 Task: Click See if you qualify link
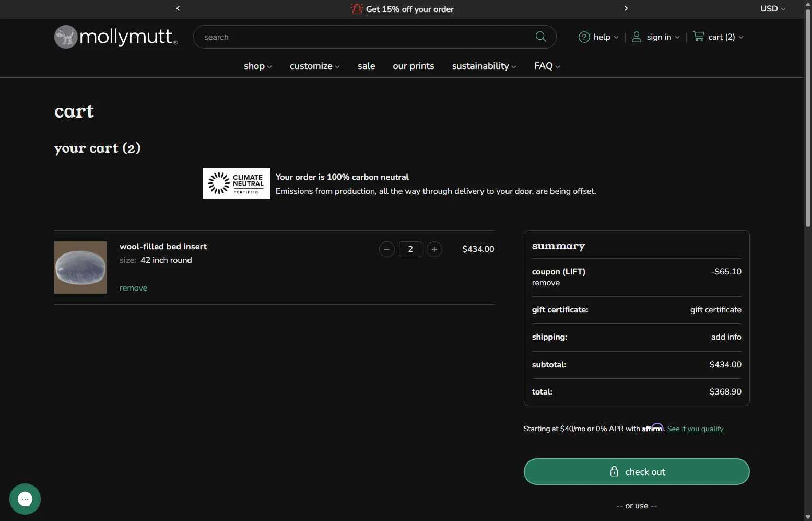click(x=696, y=429)
